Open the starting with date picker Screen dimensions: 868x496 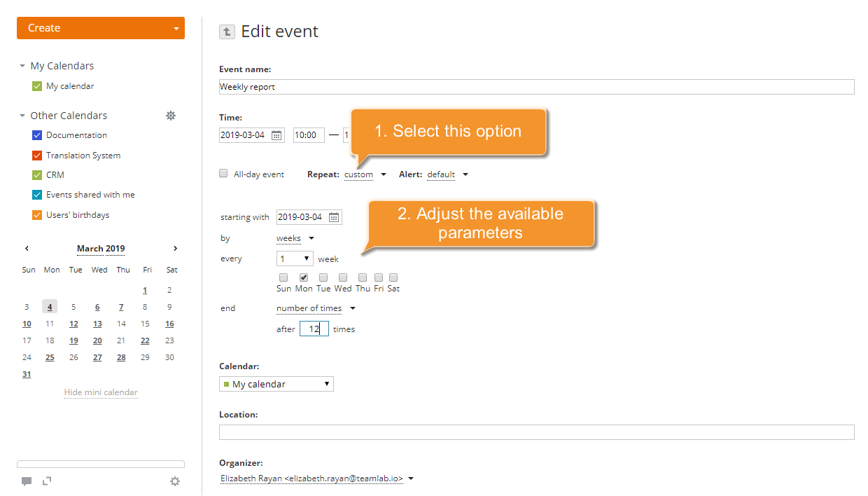click(x=334, y=216)
